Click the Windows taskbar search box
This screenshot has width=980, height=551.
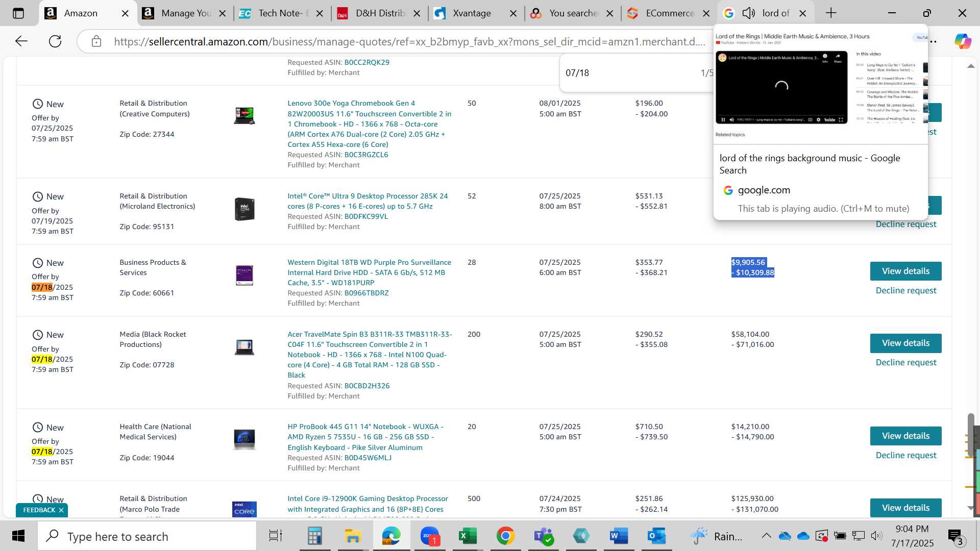click(147, 536)
